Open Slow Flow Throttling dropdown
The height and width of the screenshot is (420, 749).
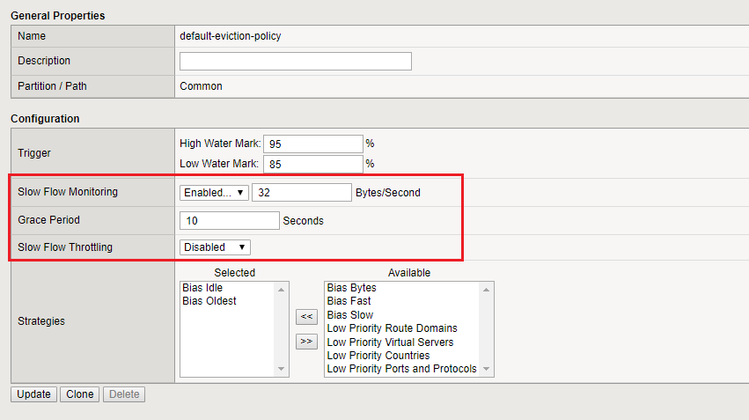click(214, 247)
